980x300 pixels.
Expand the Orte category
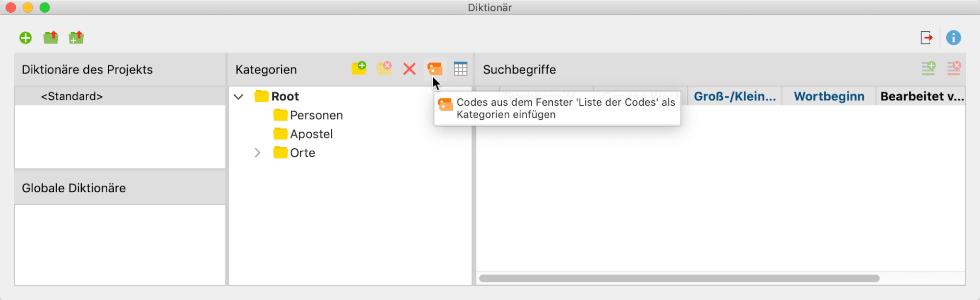click(257, 153)
